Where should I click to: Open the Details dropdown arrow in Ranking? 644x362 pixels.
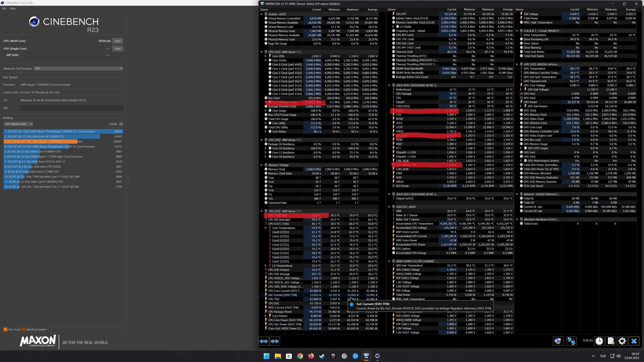[121, 124]
